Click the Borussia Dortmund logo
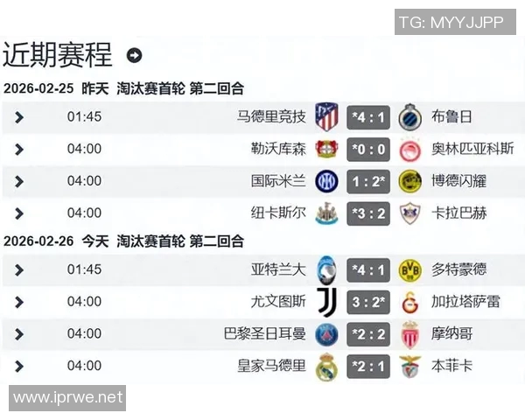 click(409, 269)
